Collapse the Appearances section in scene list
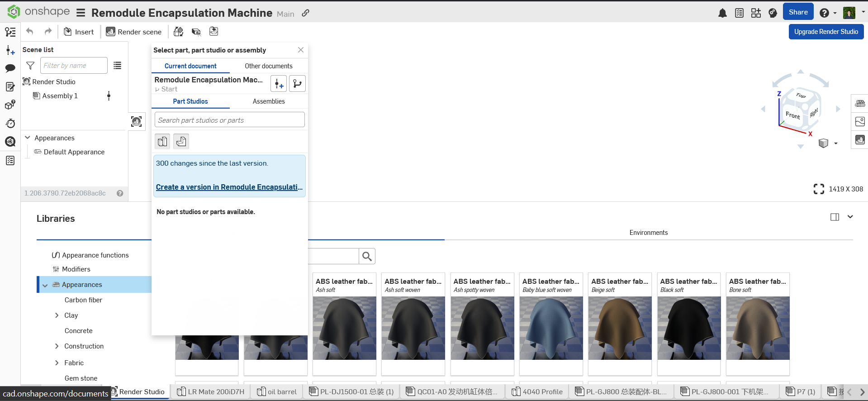This screenshot has height=401, width=868. click(x=28, y=138)
